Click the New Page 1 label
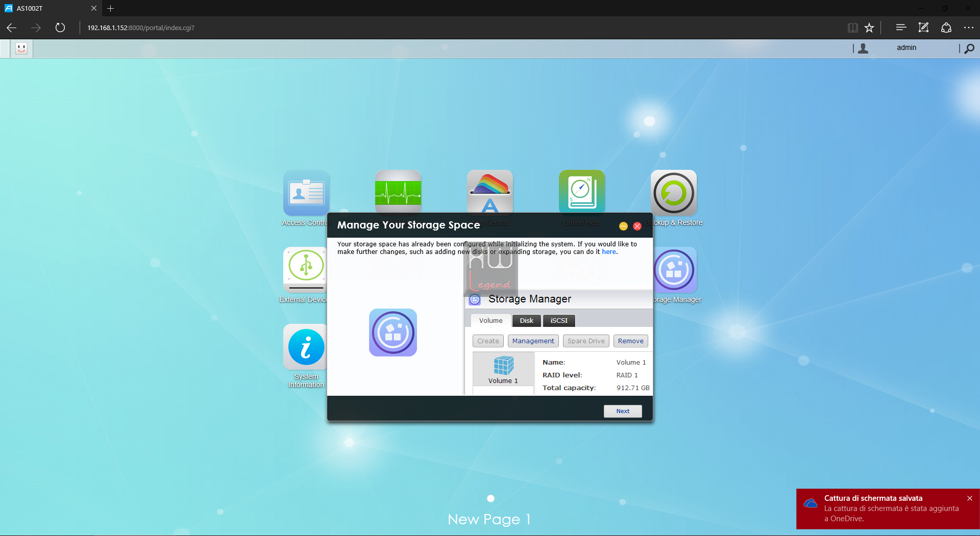 [489, 519]
